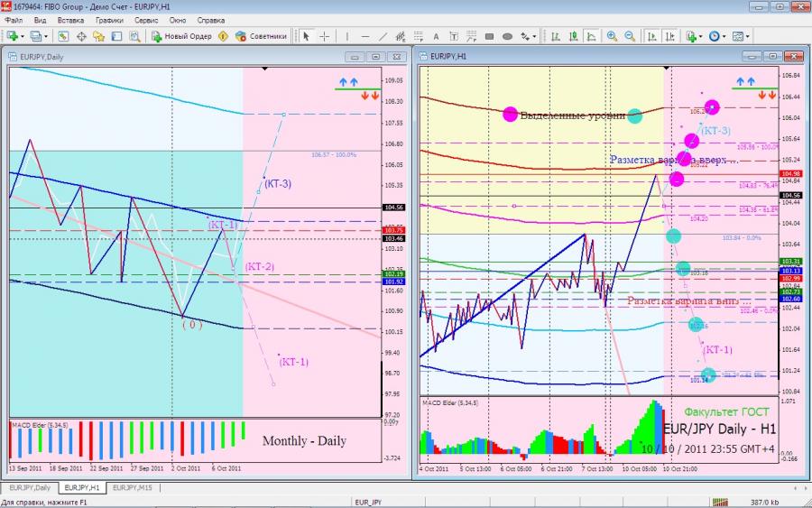Image resolution: width=812 pixels, height=508 pixels.
Task: Toggle chart Auto Scroll
Action: (x=652, y=36)
